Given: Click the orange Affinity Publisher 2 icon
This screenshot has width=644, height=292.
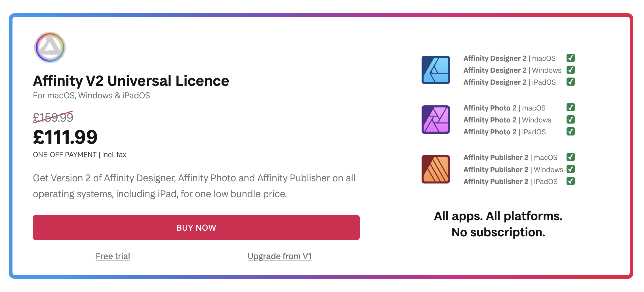Looking at the screenshot, I should click(x=435, y=169).
